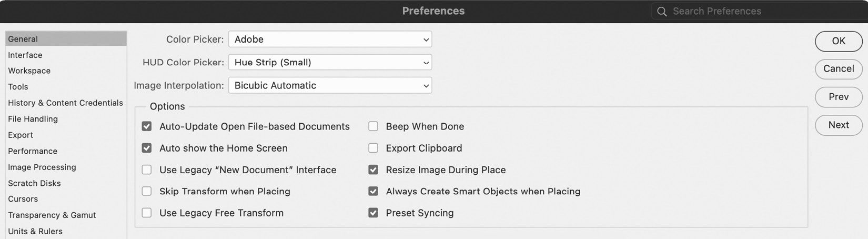
Task: Click the Cancel button
Action: [839, 69]
